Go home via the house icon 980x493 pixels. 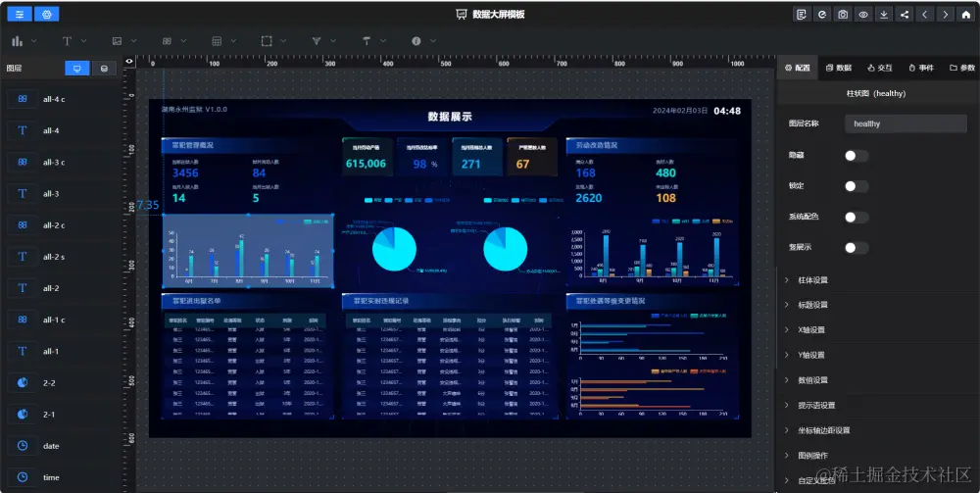pos(966,15)
